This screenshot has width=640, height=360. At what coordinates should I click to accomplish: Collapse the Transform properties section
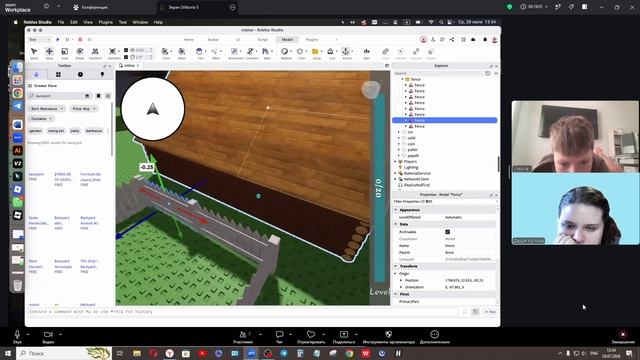(x=396, y=266)
